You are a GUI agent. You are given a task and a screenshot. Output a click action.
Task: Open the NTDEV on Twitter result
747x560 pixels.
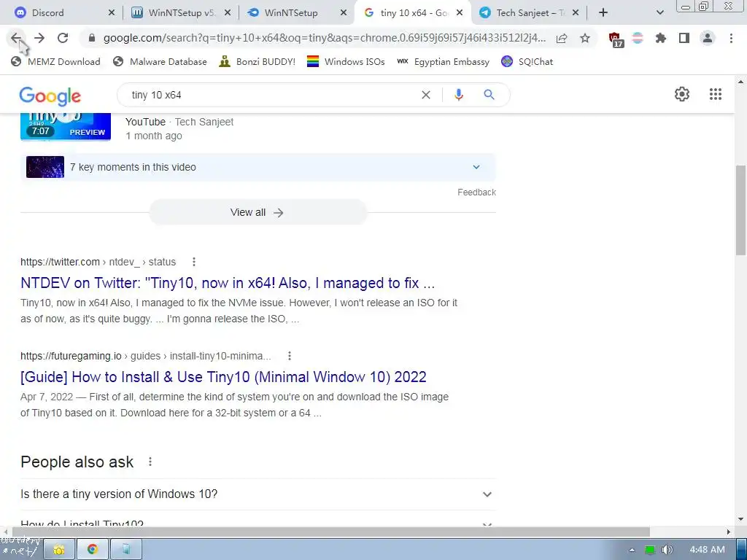click(228, 283)
